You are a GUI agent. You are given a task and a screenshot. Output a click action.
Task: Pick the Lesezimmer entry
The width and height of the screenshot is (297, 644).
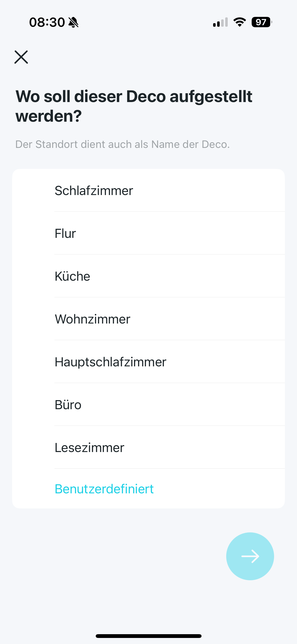click(x=89, y=447)
